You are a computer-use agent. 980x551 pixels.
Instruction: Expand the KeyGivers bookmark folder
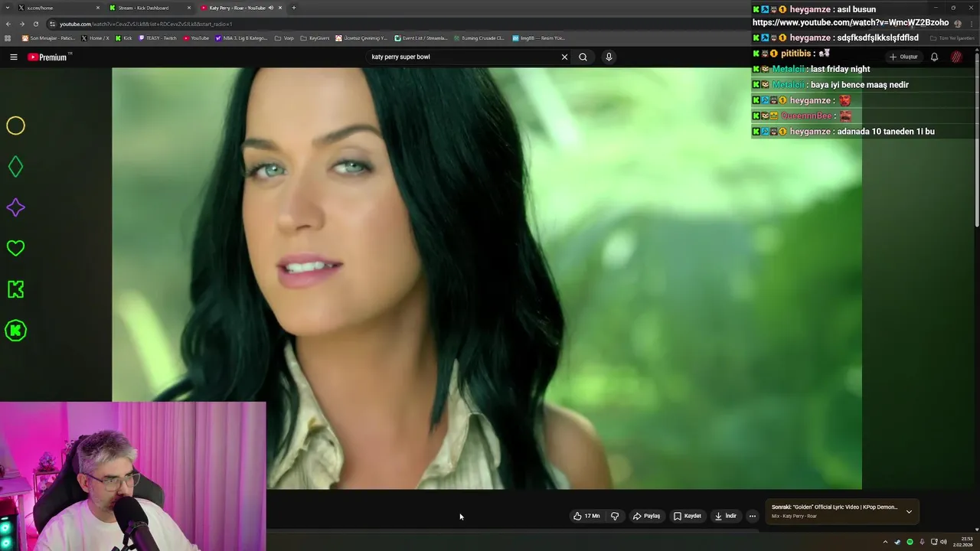click(315, 37)
